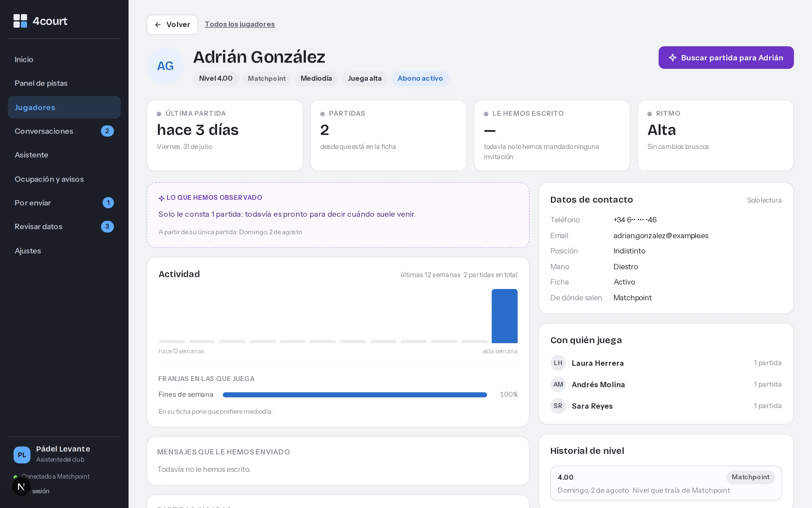This screenshot has width=812, height=508.
Task: Click the Abono activo tag
Action: tap(420, 78)
